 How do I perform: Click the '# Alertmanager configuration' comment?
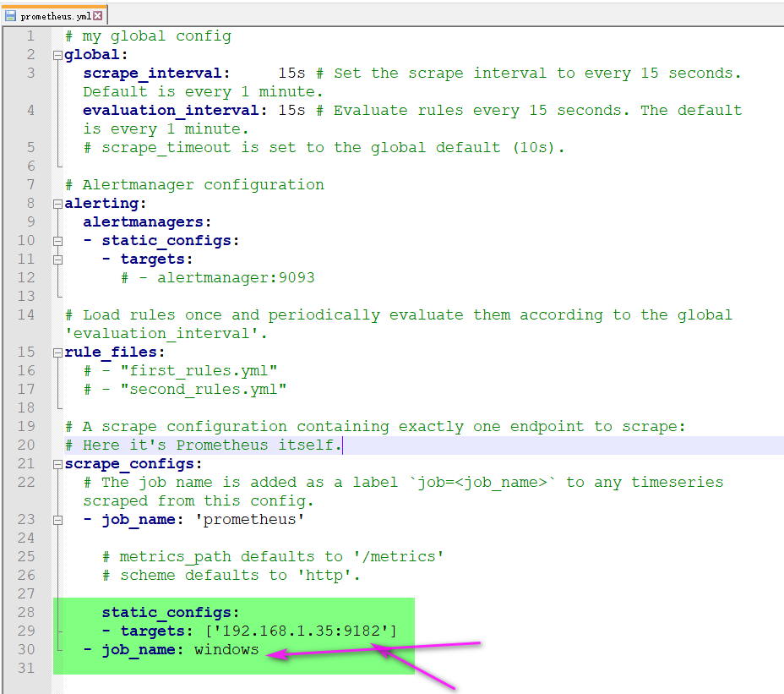(x=194, y=184)
